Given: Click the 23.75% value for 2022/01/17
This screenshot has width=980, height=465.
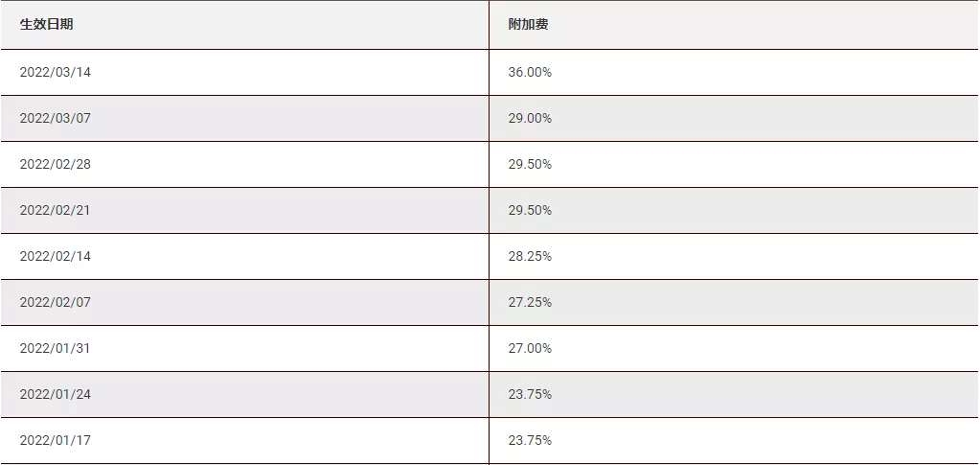Looking at the screenshot, I should [530, 440].
